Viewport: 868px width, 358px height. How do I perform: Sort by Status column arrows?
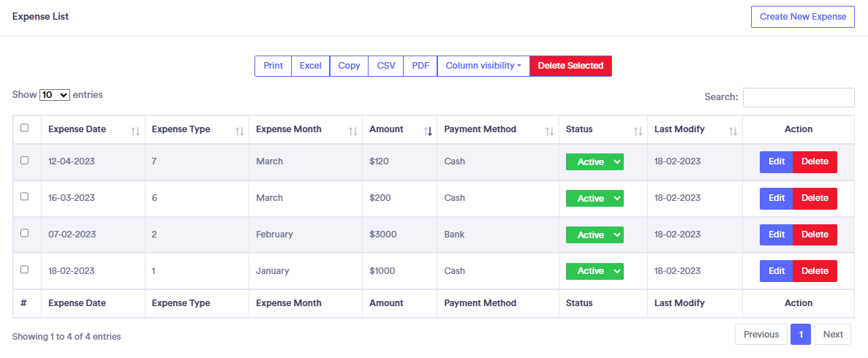click(x=638, y=131)
